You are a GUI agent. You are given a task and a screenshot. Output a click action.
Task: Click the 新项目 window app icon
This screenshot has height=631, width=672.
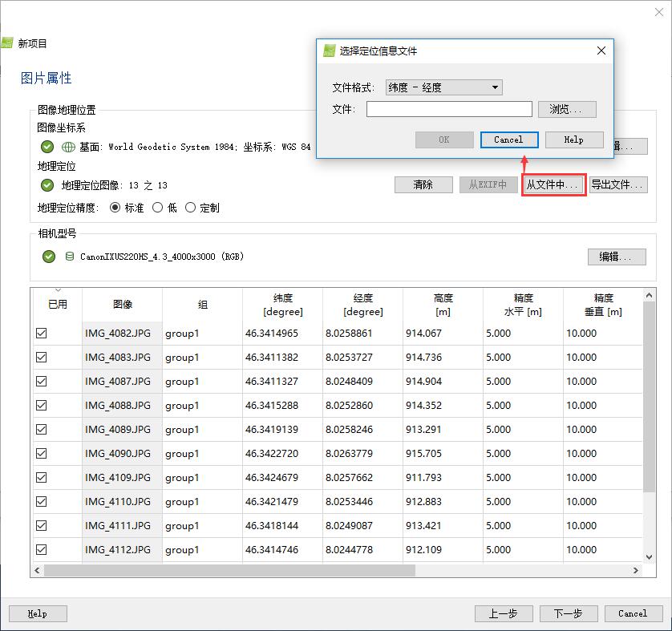[x=6, y=42]
